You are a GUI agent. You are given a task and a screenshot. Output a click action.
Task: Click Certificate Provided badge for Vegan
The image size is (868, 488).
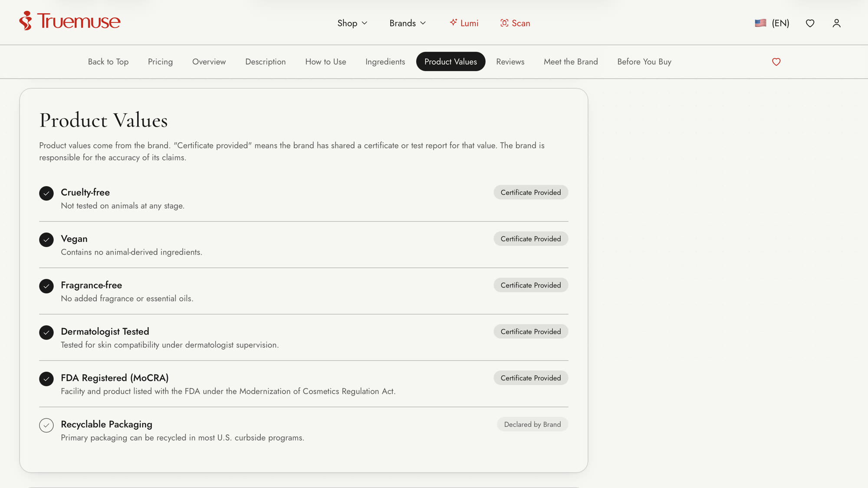530,239
